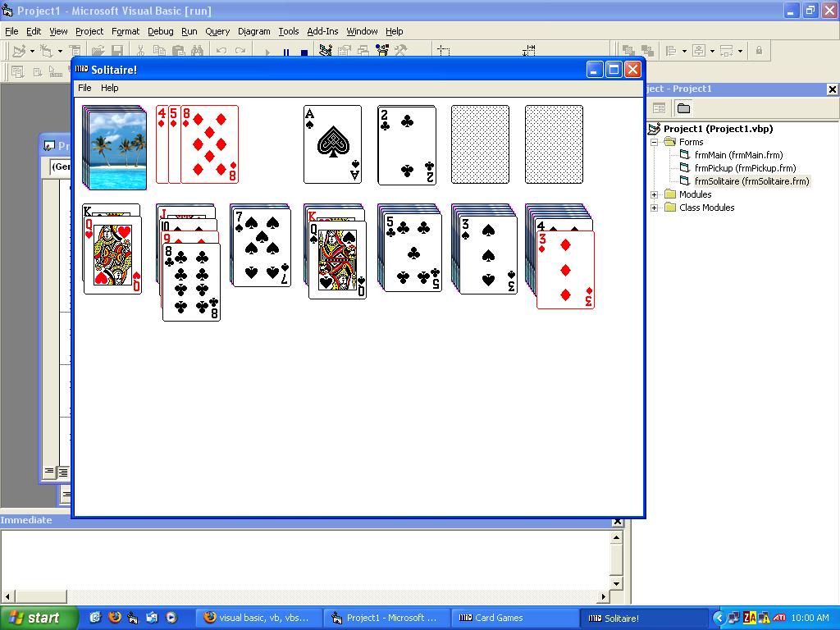Click View Object icon in Project panel

659,108
